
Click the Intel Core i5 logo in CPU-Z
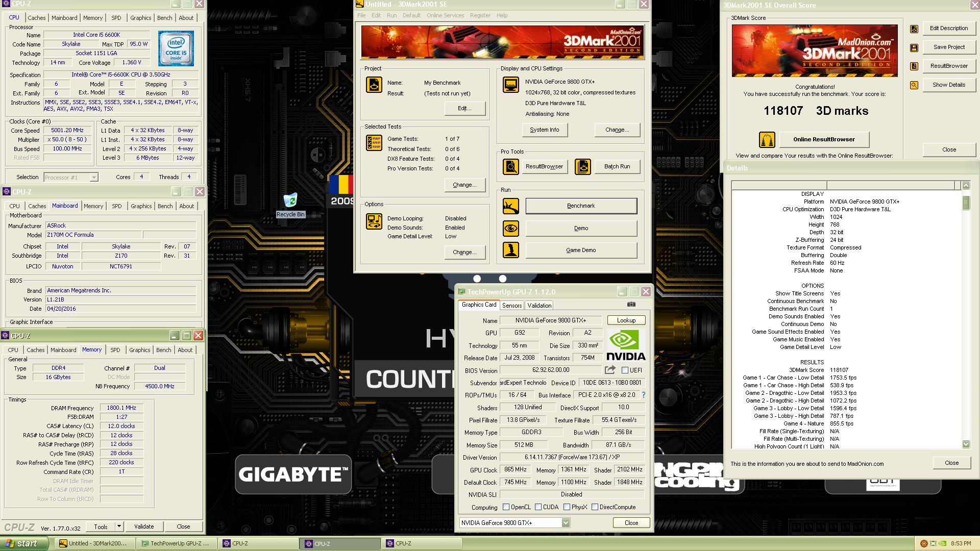[x=176, y=48]
